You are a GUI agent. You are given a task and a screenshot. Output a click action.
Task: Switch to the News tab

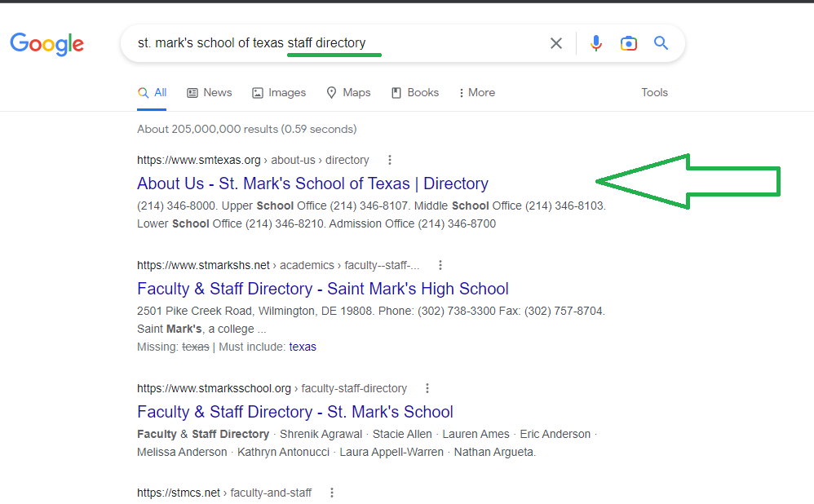point(210,93)
